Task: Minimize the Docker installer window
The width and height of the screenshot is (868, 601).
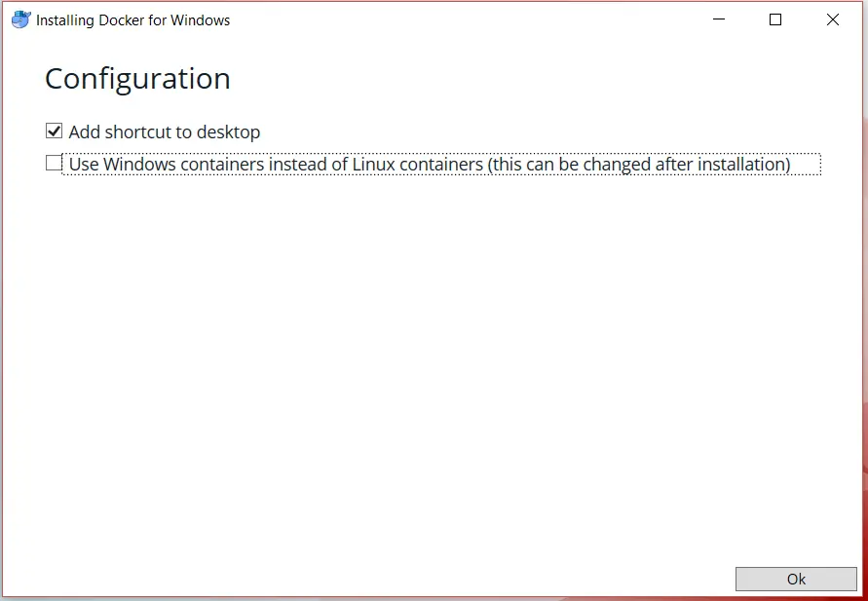Action: pyautogui.click(x=719, y=19)
